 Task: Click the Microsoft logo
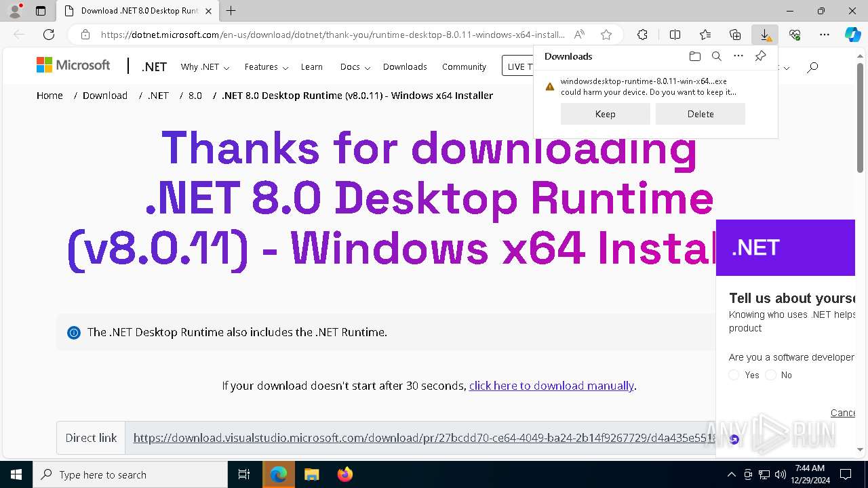73,65
